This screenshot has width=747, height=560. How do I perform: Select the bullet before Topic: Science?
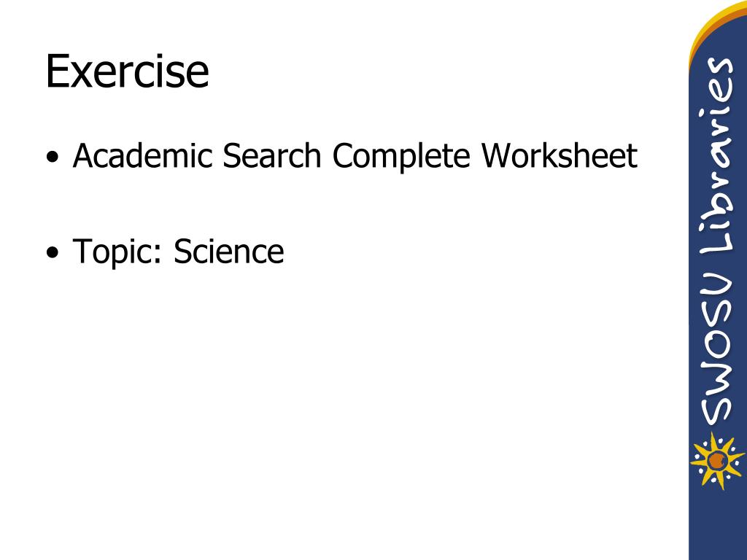pyautogui.click(x=53, y=252)
